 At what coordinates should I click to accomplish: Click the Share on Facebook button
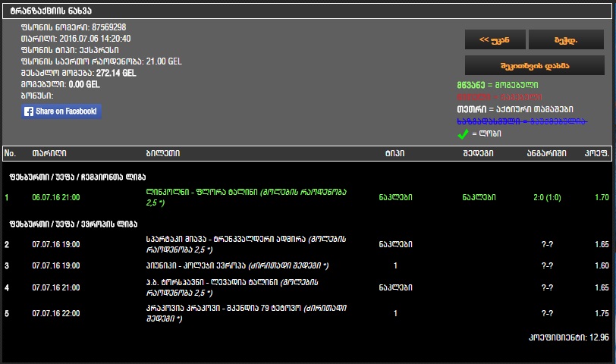(x=61, y=111)
